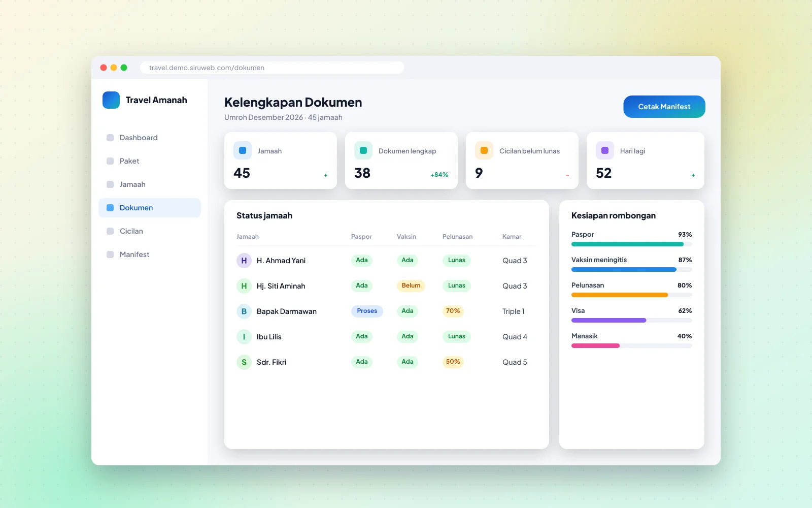Click the Paspor teal progress bar
The image size is (812, 508).
[x=632, y=244]
